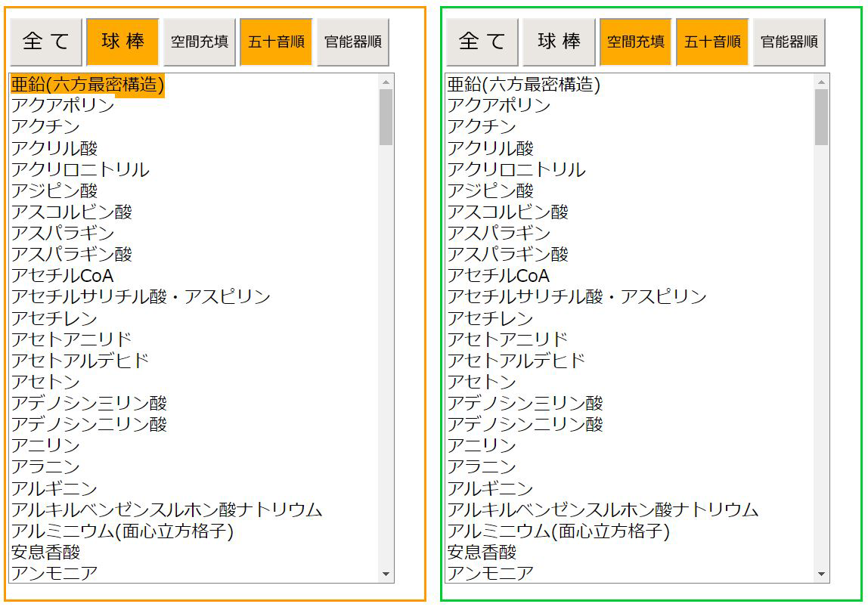868x607 pixels.
Task: Select 官能器順 sort in green-bordered panel
Action: point(789,42)
